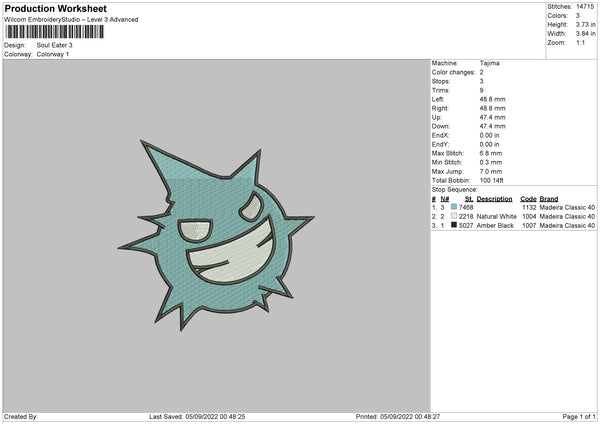Image resolution: width=600 pixels, height=424 pixels.
Task: Click the Amber Black color swatch
Action: [454, 225]
